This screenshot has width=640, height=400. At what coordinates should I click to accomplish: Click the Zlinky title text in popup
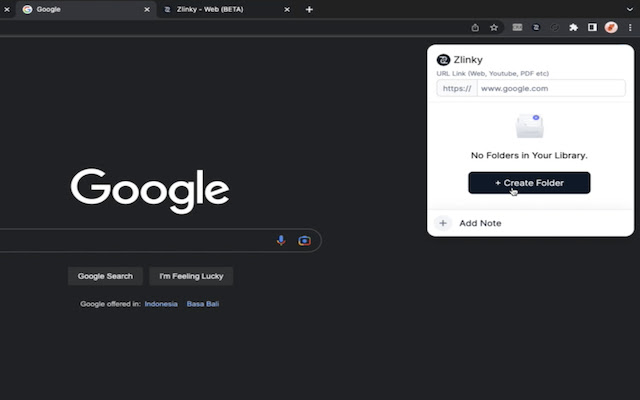pyautogui.click(x=468, y=60)
